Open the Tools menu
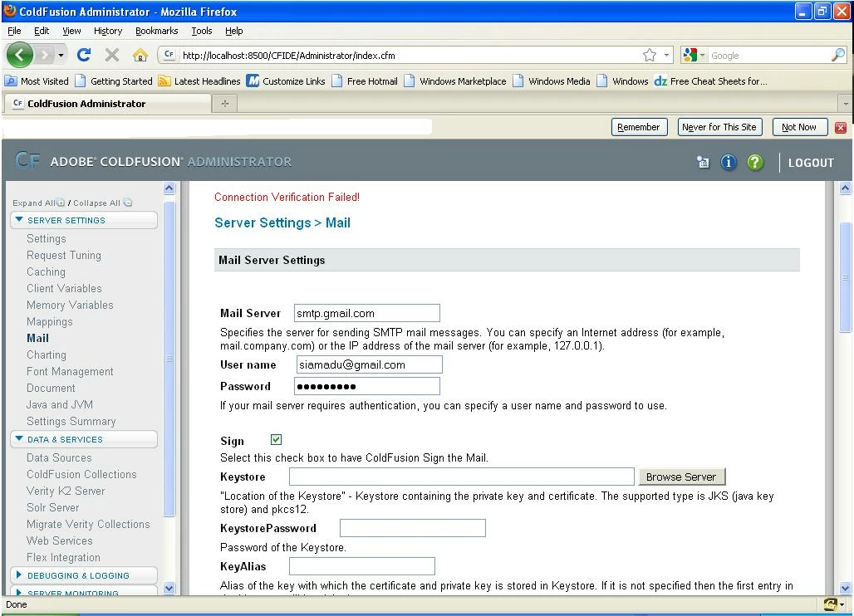Image resolution: width=854 pixels, height=616 pixels. [x=202, y=31]
